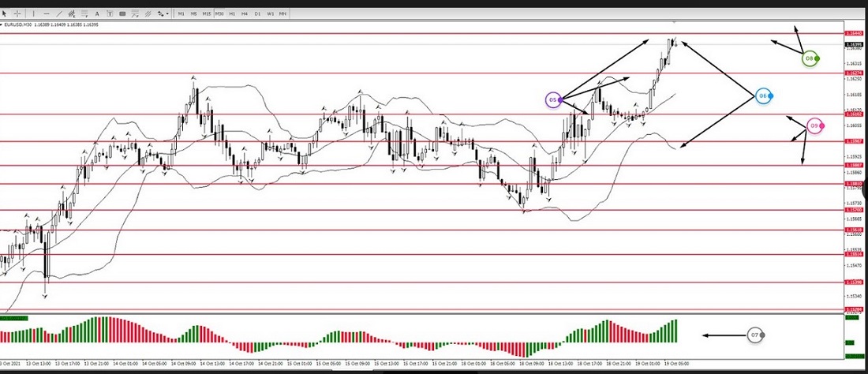Set timeframe to D1
Viewport: 868px width, 374px height.
[x=257, y=13]
